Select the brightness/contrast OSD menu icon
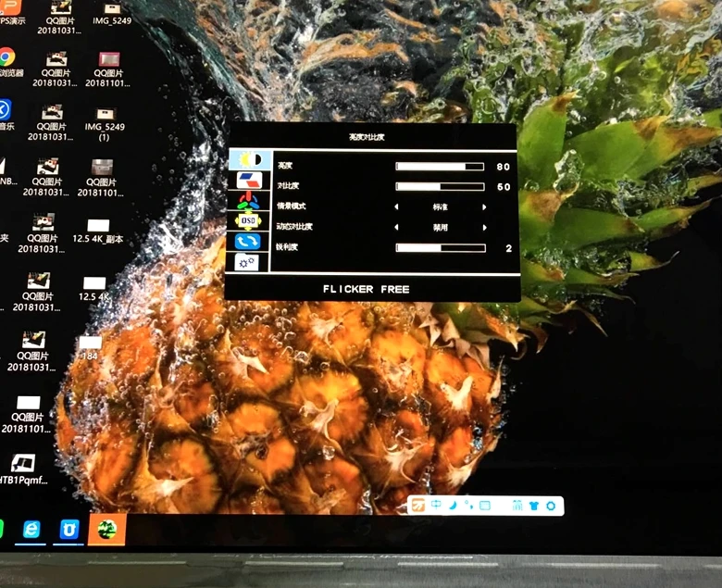This screenshot has height=588, width=722. pyautogui.click(x=251, y=160)
